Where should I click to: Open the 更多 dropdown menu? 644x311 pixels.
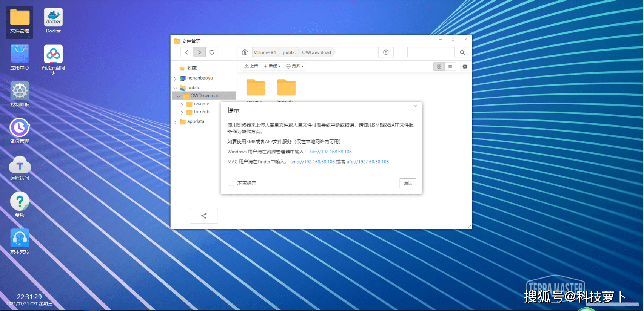[295, 66]
